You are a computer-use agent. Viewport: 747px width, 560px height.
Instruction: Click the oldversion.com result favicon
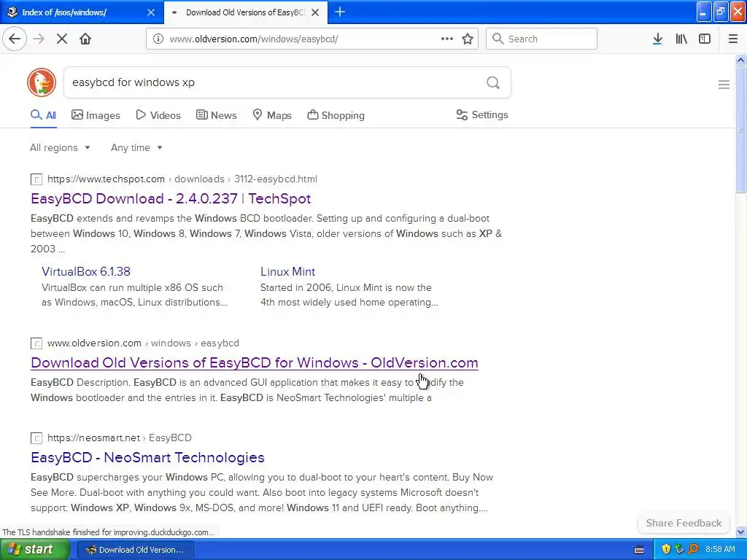click(x=36, y=343)
